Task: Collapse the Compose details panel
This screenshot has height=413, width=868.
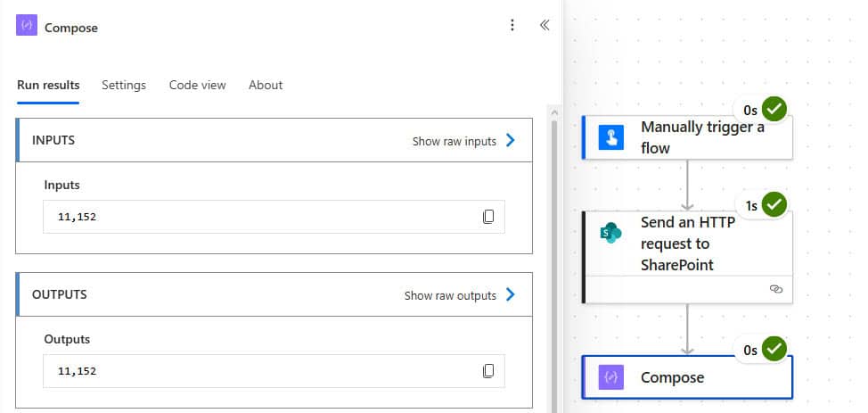Action: 545,25
